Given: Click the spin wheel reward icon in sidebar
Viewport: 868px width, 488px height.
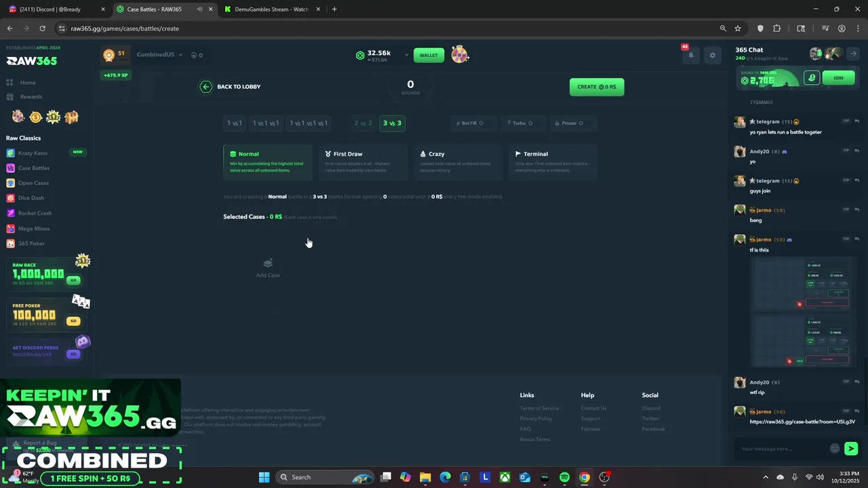Looking at the screenshot, I should coord(18,117).
